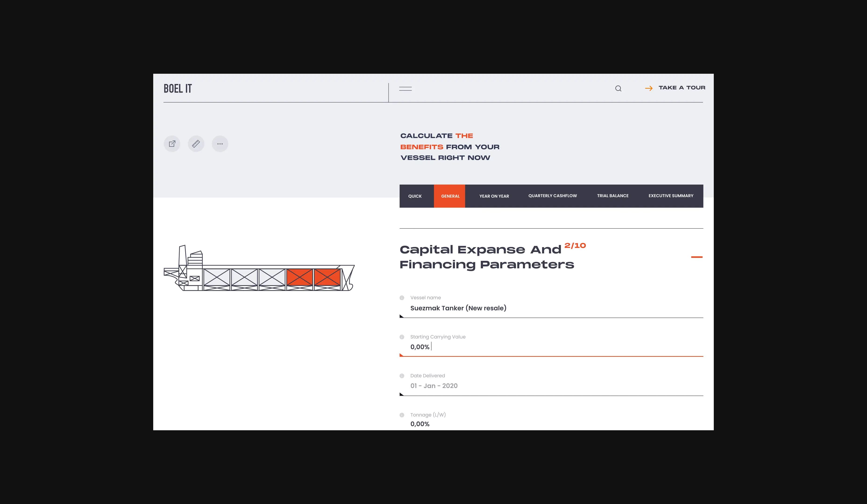Open the vessel in external view icon
Image resolution: width=867 pixels, height=504 pixels.
172,144
